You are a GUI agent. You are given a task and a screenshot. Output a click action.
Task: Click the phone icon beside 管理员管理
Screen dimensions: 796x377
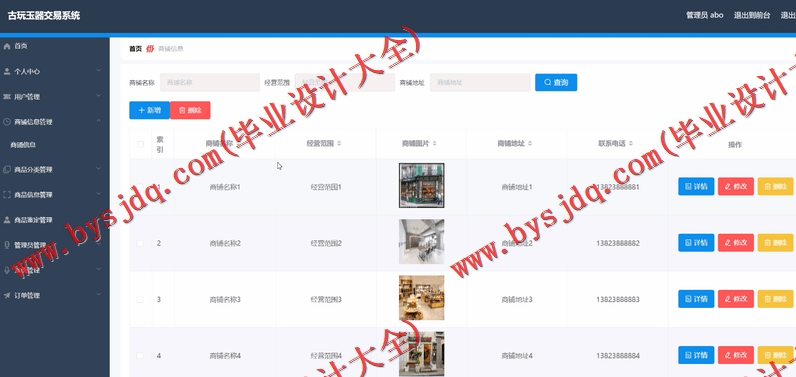(7, 245)
